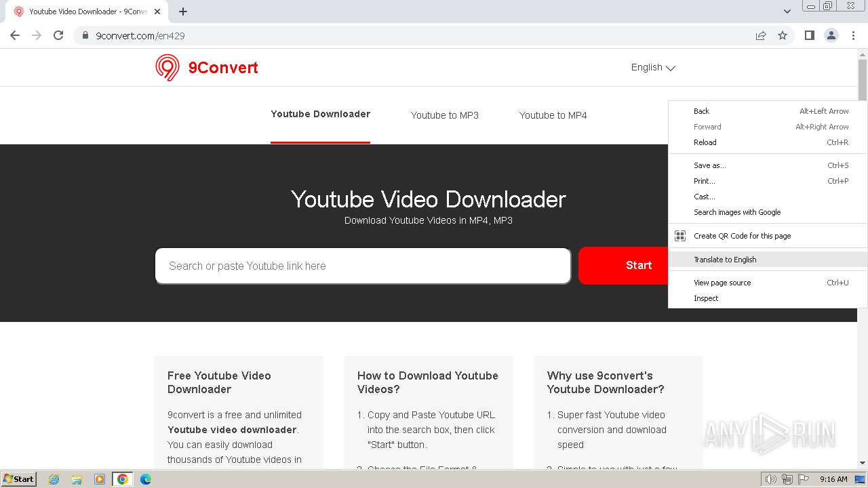
Task: Click the lock icon in address bar
Action: 85,35
